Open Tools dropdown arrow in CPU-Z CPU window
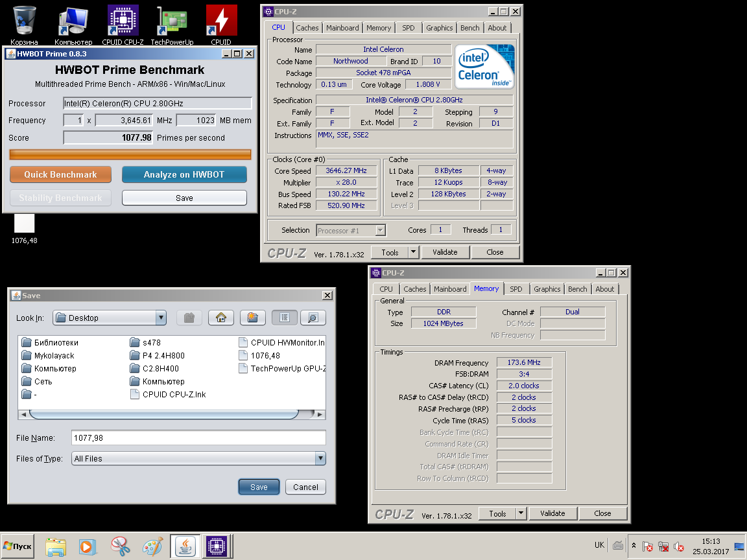 413,252
